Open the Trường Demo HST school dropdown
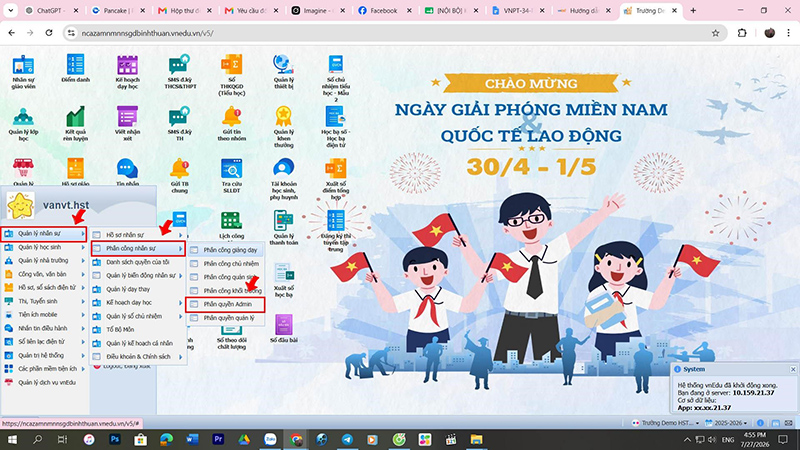This screenshot has width=800, height=450. tap(665, 423)
